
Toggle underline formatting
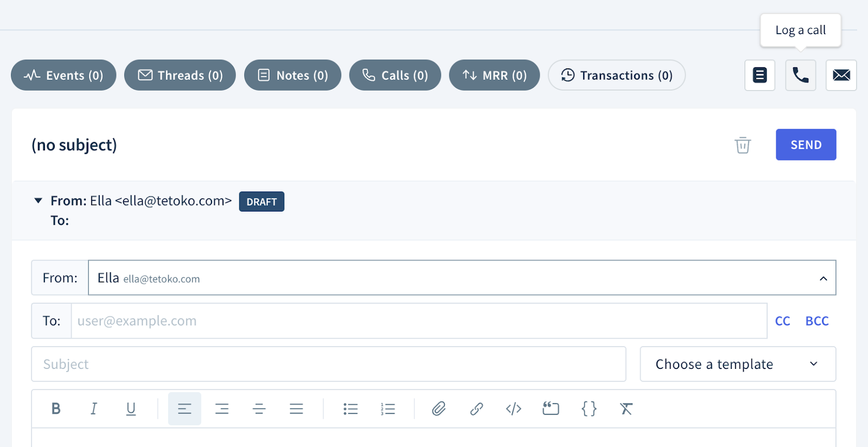click(131, 408)
